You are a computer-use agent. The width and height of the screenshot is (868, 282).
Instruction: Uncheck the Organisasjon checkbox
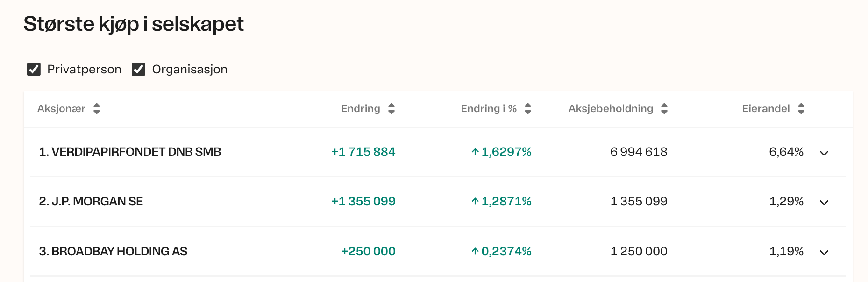pos(138,70)
